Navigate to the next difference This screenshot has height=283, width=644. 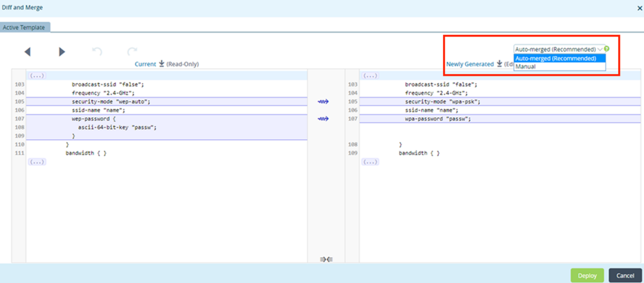[62, 52]
